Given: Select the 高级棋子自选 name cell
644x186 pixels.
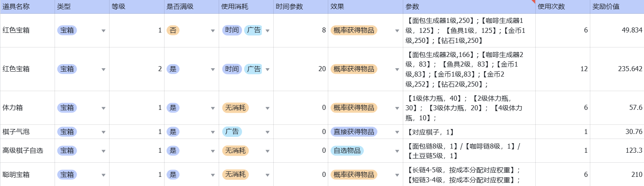Looking at the screenshot, I should [27, 151].
